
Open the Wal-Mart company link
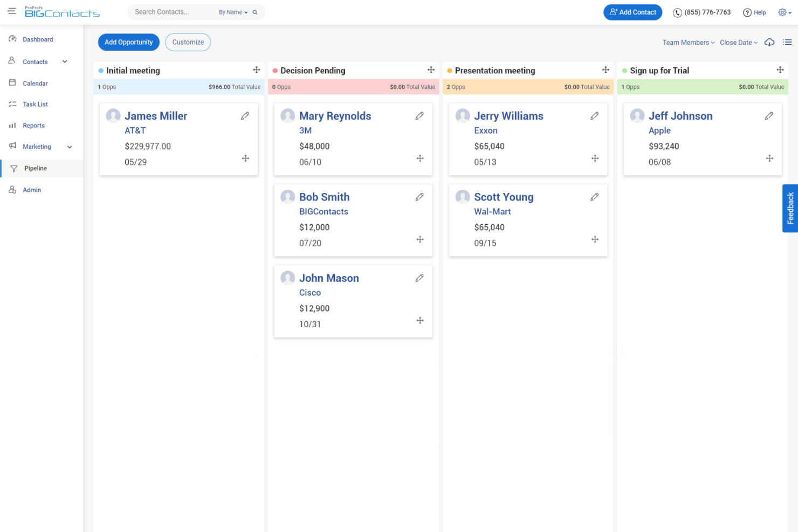[x=492, y=212]
